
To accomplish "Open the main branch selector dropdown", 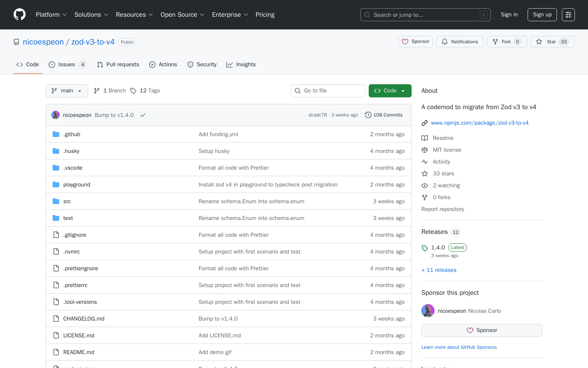I will pos(67,90).
